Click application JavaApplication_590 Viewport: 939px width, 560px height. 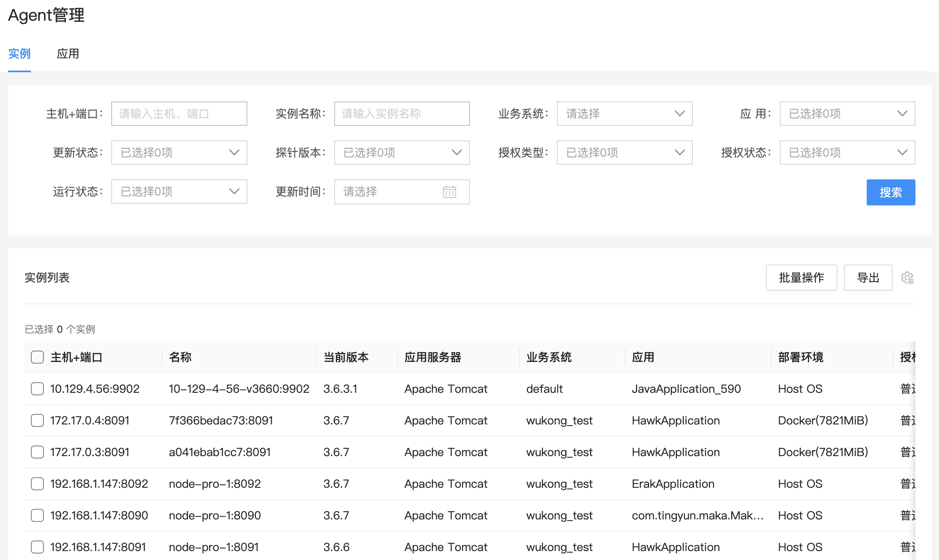[686, 389]
